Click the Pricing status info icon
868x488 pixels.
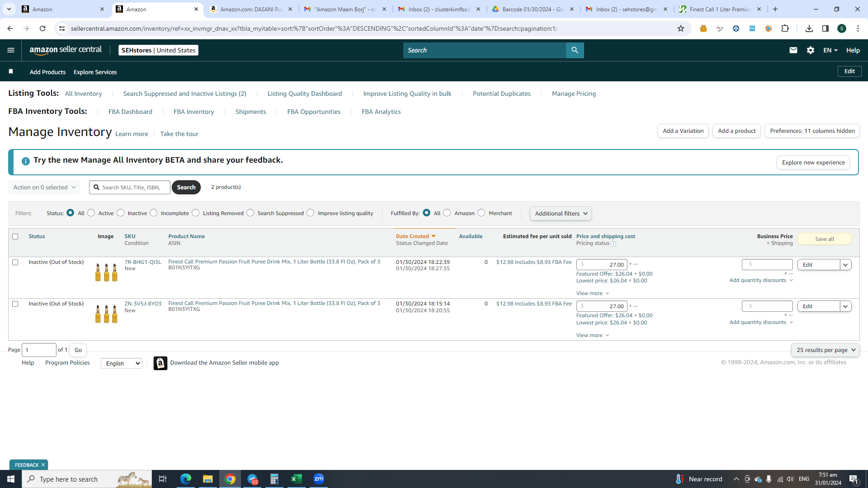tap(613, 244)
